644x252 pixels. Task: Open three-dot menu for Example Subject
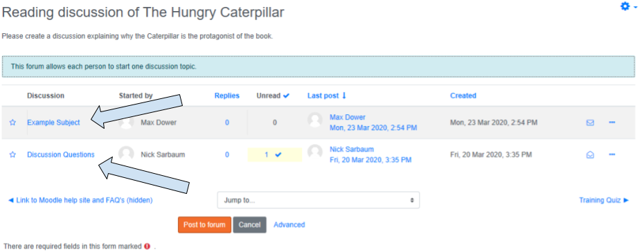click(612, 123)
